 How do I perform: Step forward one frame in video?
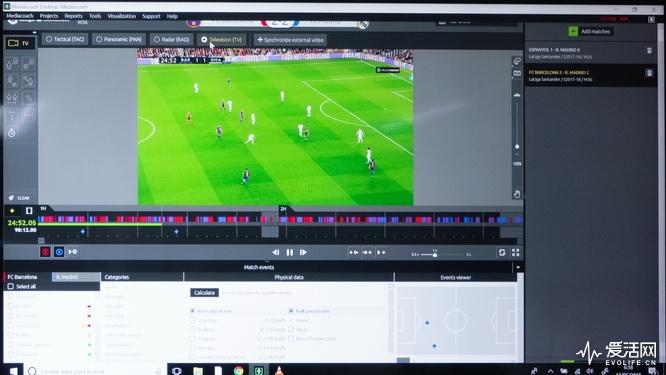click(x=303, y=252)
